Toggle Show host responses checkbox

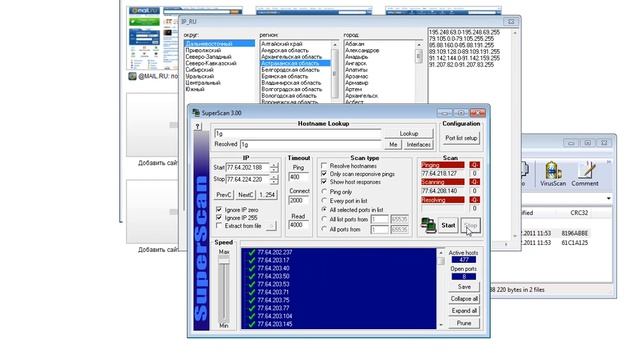click(x=324, y=182)
